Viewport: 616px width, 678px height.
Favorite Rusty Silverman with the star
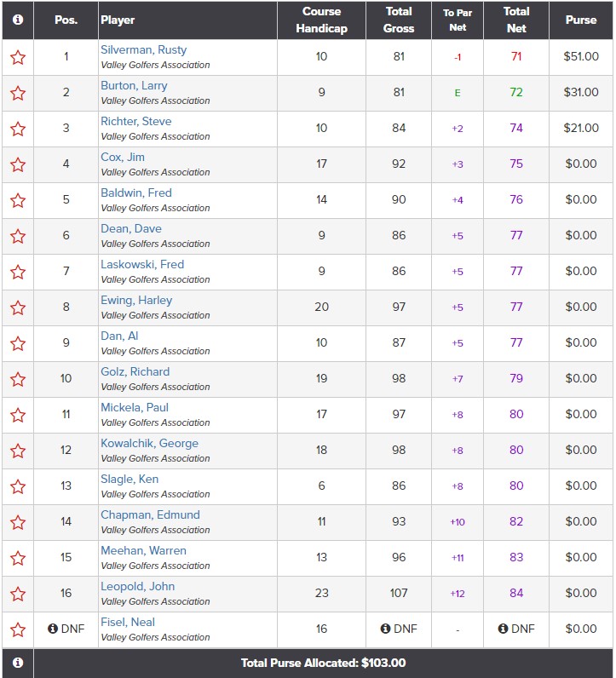click(18, 57)
